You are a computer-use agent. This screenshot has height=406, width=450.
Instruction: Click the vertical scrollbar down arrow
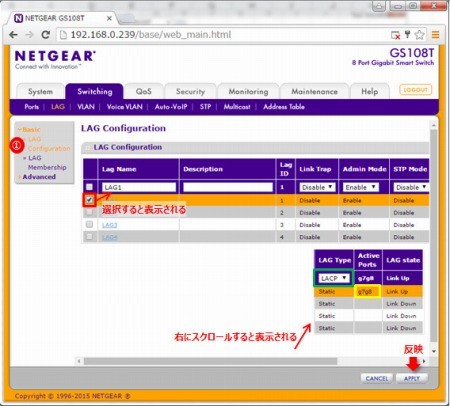[x=434, y=351]
